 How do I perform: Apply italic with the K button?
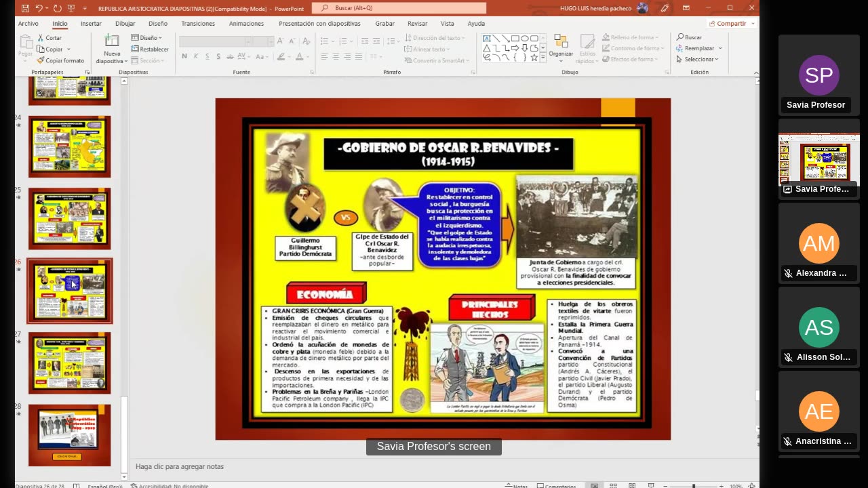(195, 56)
